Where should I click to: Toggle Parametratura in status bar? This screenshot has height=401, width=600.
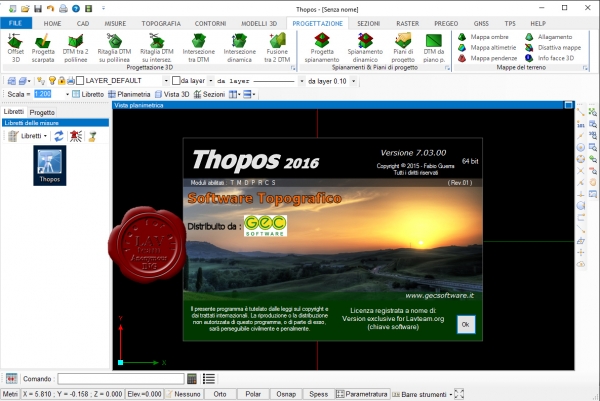tap(362, 394)
